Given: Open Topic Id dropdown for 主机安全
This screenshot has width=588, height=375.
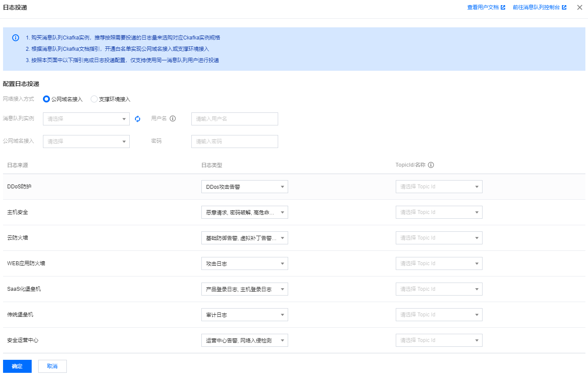Looking at the screenshot, I should (x=439, y=212).
